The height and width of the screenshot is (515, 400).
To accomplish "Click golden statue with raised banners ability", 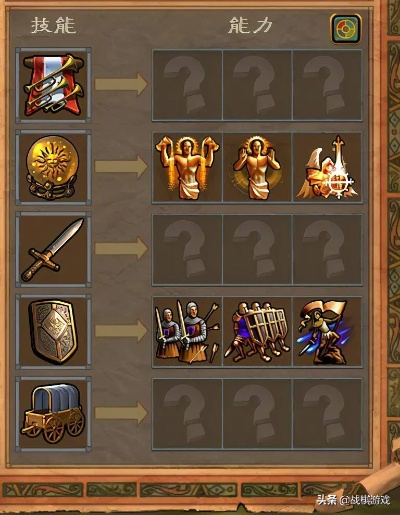I will (187, 167).
